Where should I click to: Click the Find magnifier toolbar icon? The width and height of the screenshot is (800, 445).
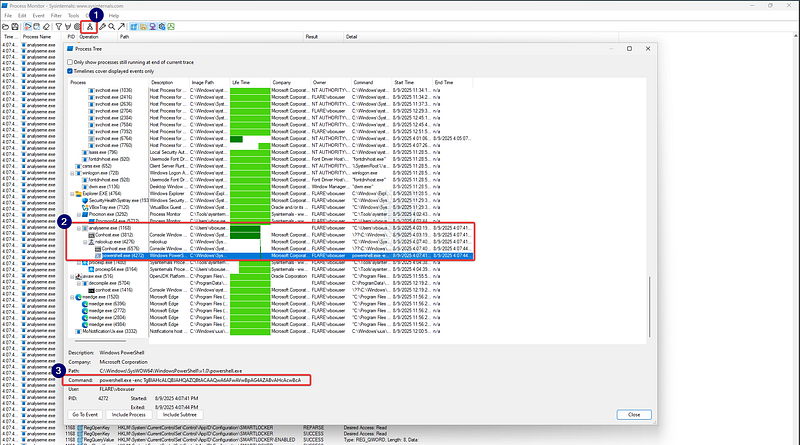(111, 27)
